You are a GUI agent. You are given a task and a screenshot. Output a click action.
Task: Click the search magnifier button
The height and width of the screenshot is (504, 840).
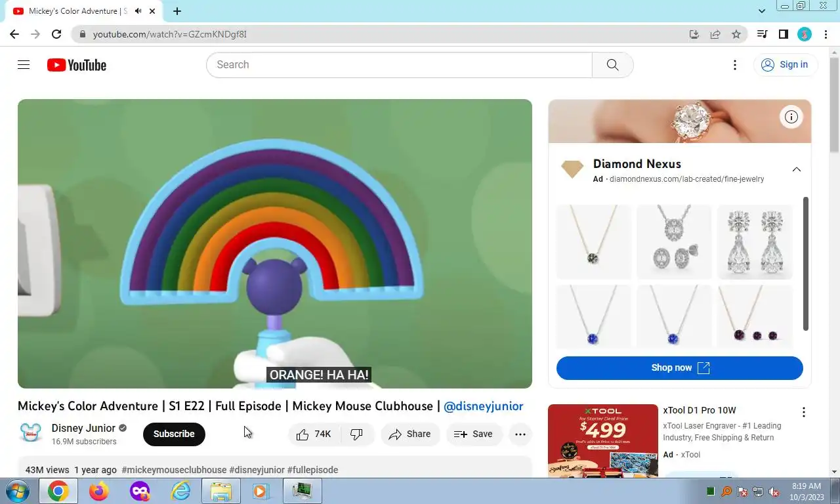(x=612, y=65)
